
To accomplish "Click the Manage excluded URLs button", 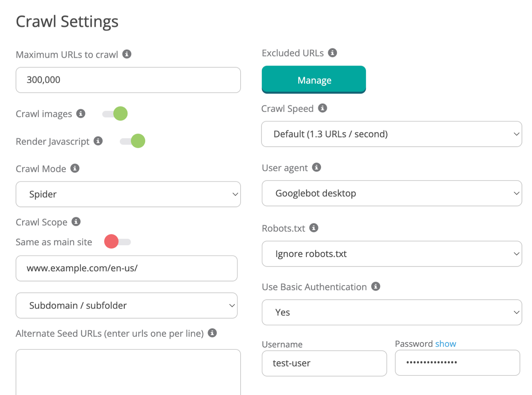I will click(x=314, y=80).
